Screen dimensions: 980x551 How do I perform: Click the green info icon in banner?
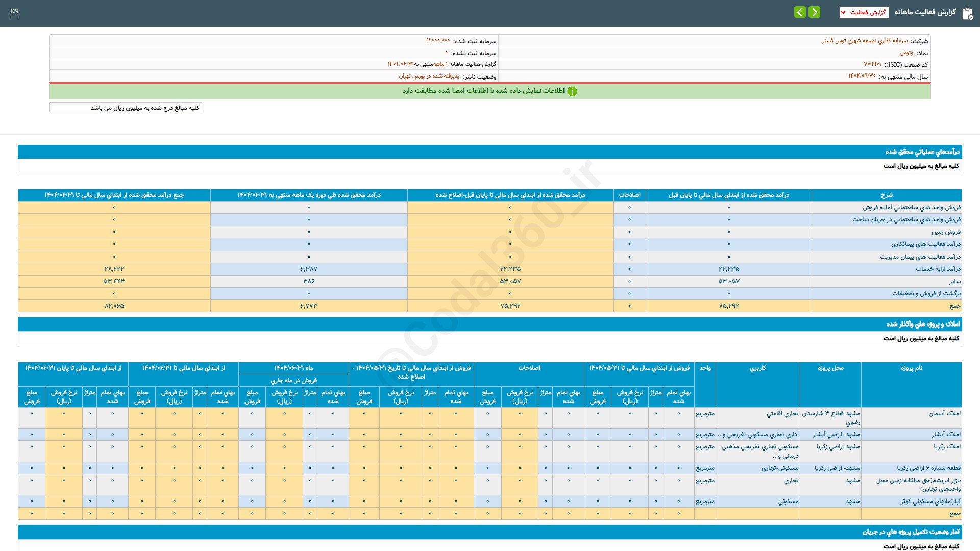point(572,91)
